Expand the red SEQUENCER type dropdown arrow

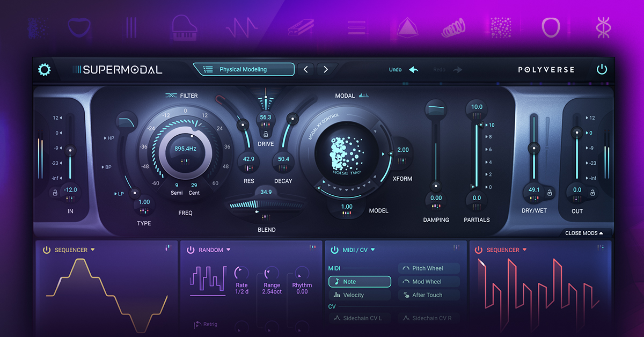click(x=524, y=250)
